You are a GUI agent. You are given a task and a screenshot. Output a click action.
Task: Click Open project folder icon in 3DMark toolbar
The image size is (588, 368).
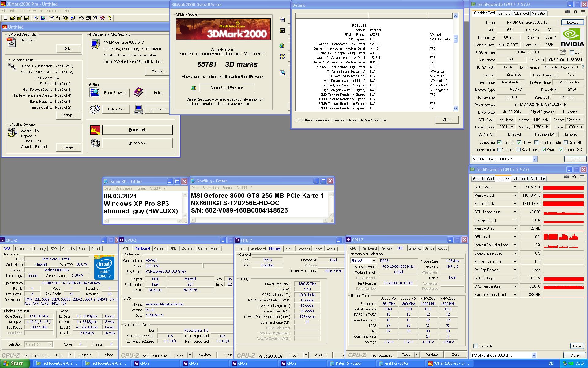(x=13, y=18)
